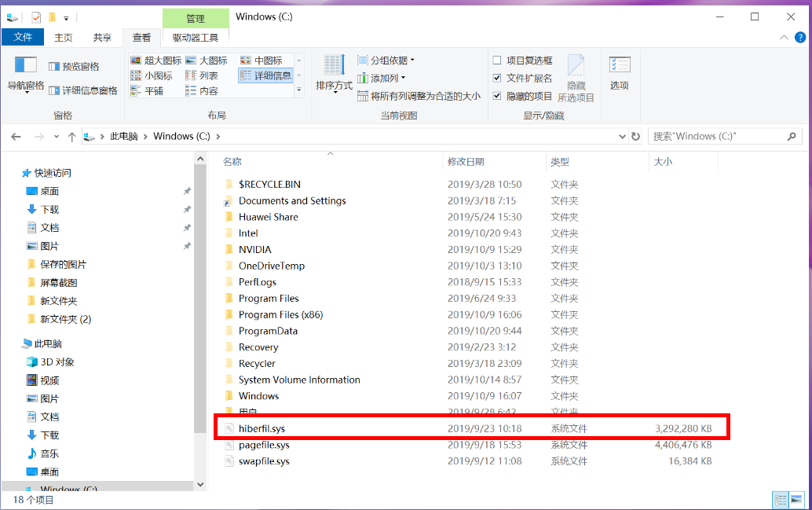Screen dimensions: 812x510
Task: Switch to the 共享 share ribbon tab
Action: point(102,37)
